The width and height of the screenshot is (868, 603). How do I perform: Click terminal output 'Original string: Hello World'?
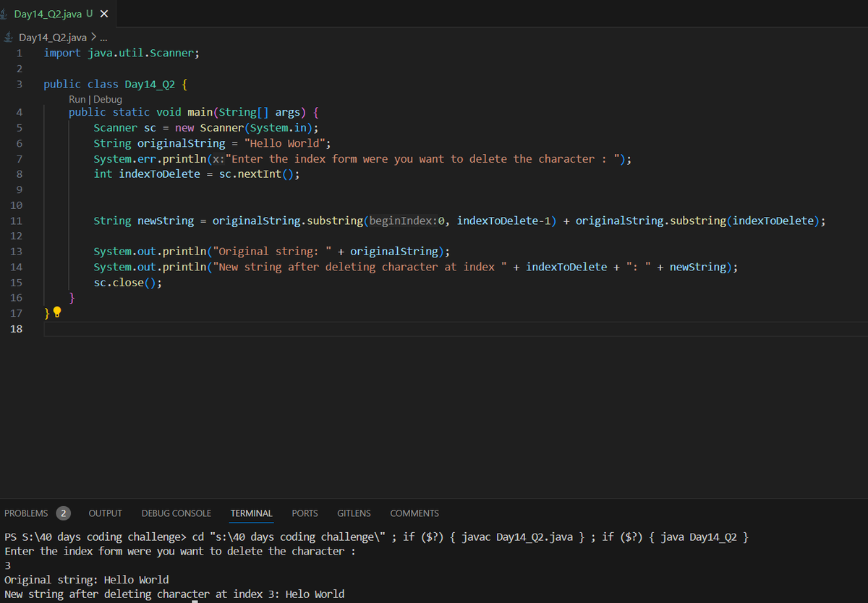(x=87, y=580)
